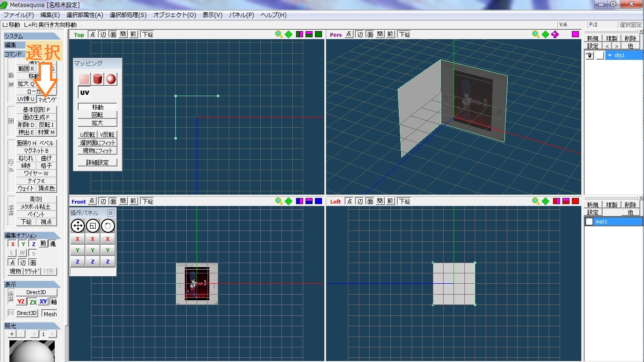
Task: Collapse the 表示 section header
Action: pyautogui.click(x=32, y=285)
